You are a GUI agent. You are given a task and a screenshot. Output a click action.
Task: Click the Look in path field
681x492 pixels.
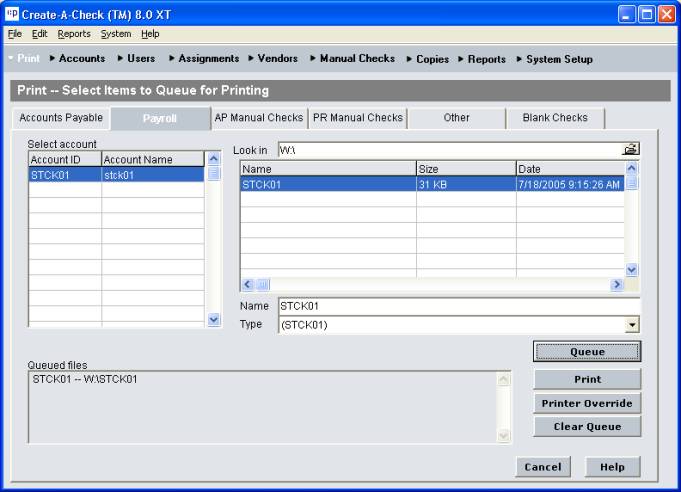tap(450, 150)
